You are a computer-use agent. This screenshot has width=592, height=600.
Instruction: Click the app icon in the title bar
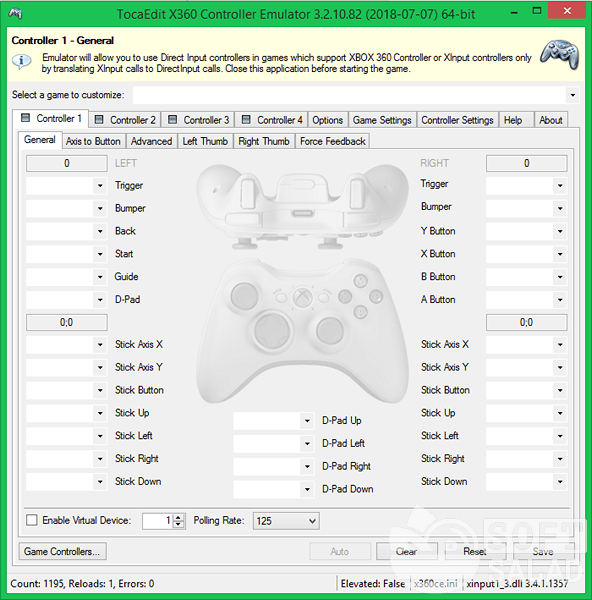click(x=15, y=14)
